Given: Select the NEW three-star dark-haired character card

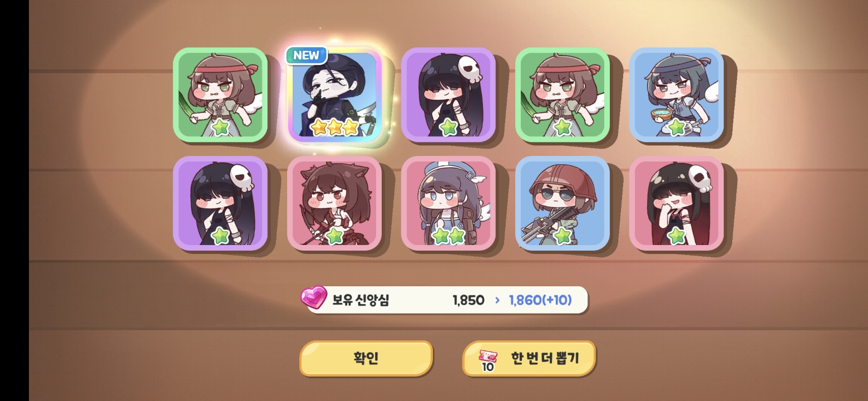Looking at the screenshot, I should click(x=334, y=95).
